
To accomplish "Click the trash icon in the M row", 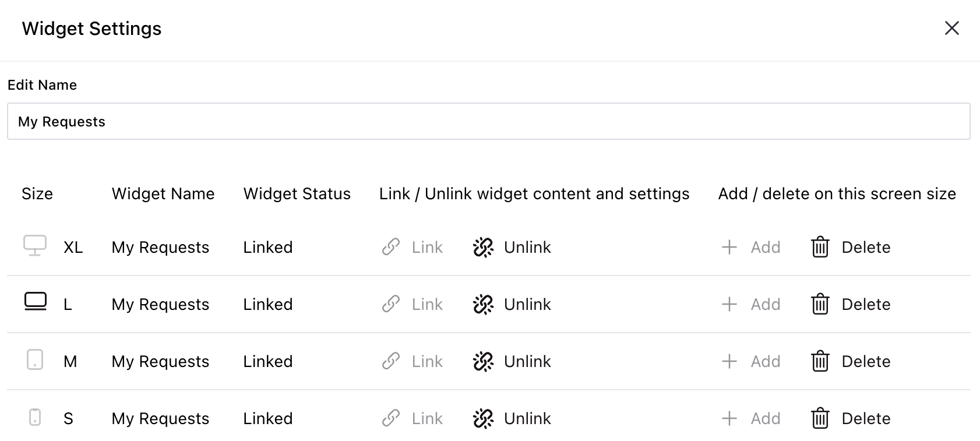I will [819, 361].
